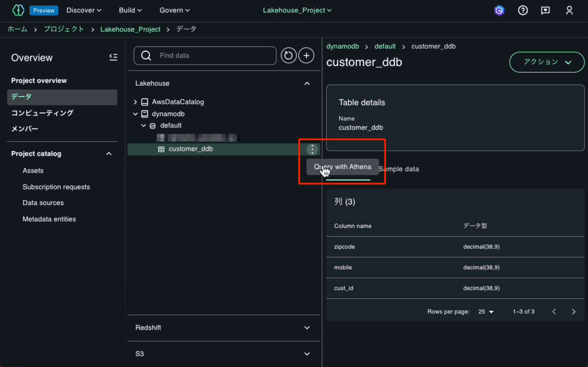
Task: Click Lakehouse_Project breadcrumb link
Action: 130,29
